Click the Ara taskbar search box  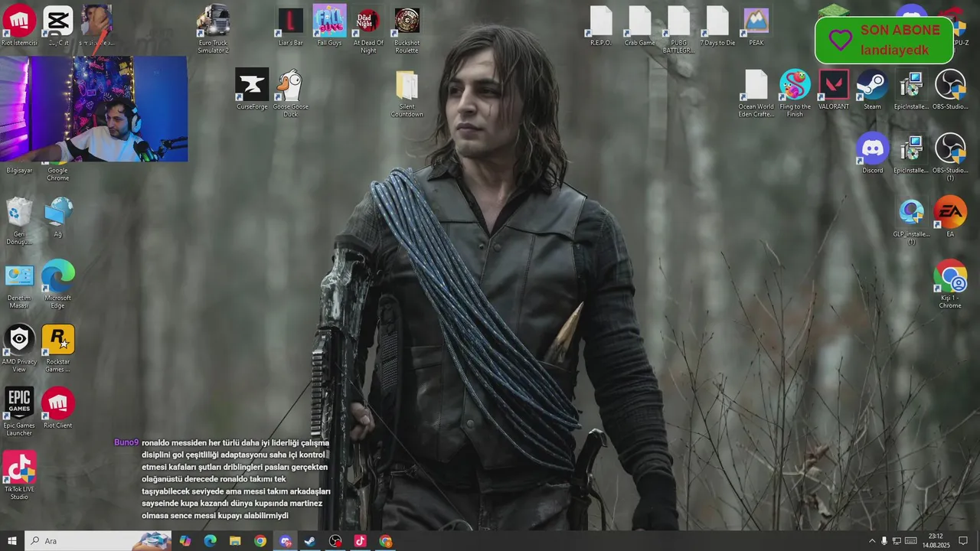coord(98,541)
